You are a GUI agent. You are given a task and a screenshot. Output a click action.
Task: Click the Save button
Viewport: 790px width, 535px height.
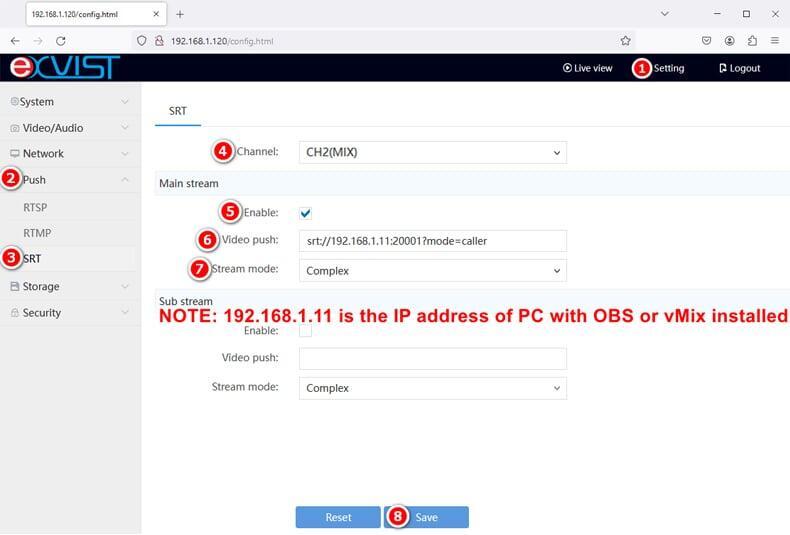[x=426, y=517]
